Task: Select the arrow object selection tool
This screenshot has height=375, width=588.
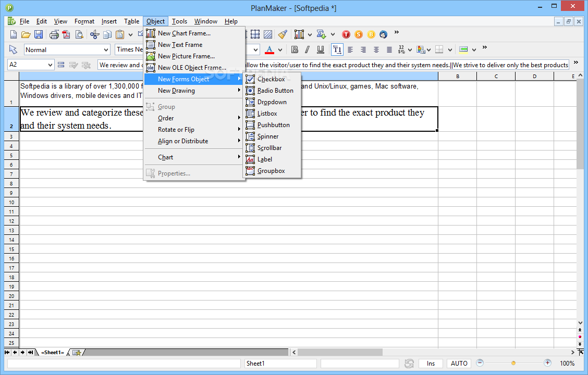Action: [x=13, y=49]
